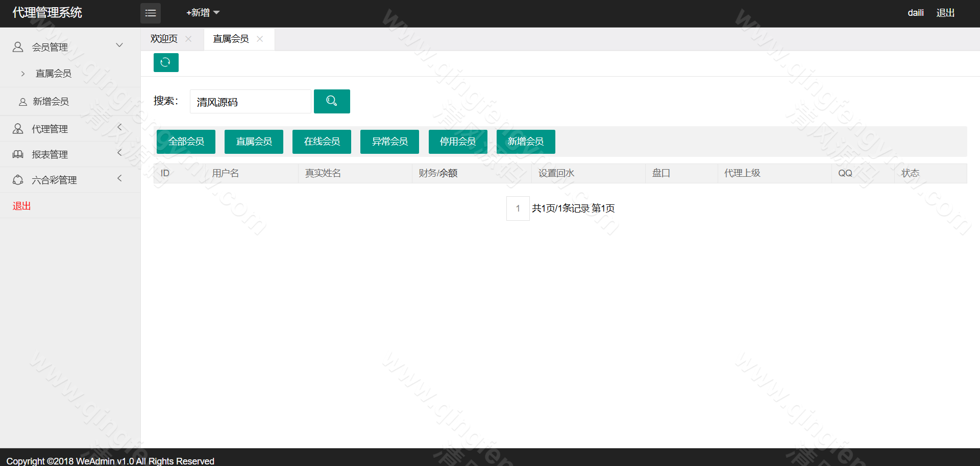Click page number 1 in pagination

point(518,208)
